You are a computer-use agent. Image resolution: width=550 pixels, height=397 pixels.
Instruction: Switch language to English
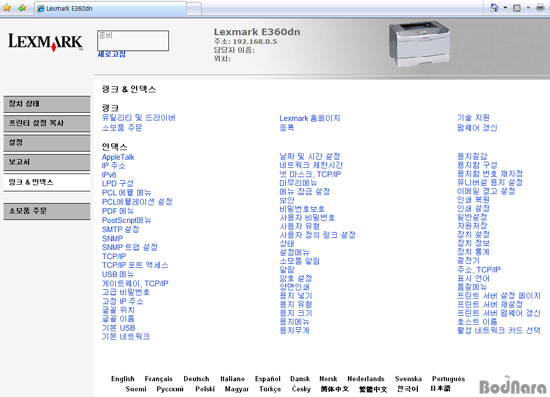pyautogui.click(x=123, y=379)
